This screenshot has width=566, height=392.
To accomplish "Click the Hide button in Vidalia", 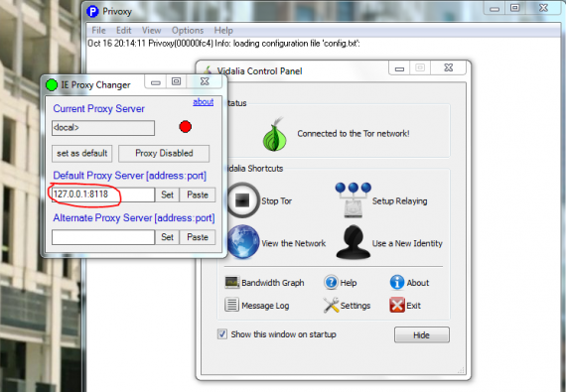I will pyautogui.click(x=422, y=335).
